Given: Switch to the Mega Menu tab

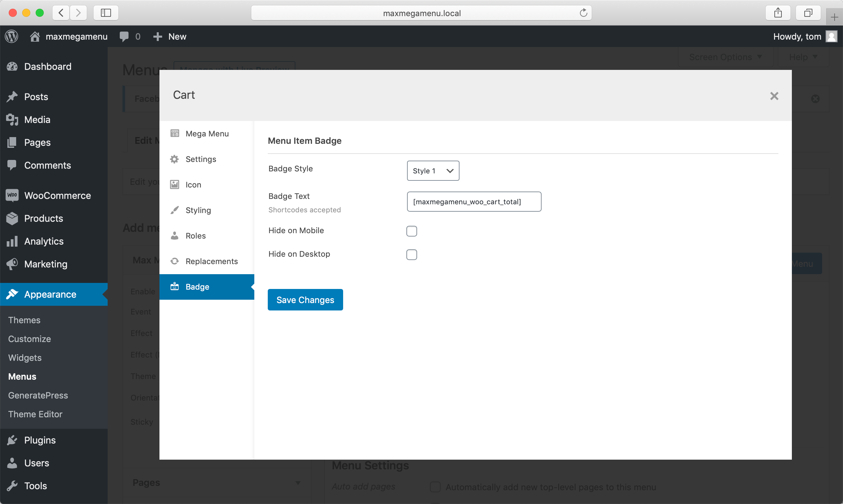Looking at the screenshot, I should click(207, 134).
